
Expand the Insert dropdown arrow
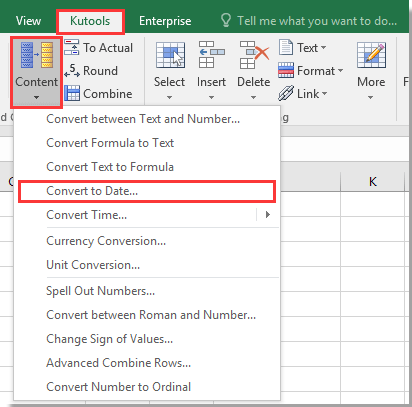tap(211, 97)
